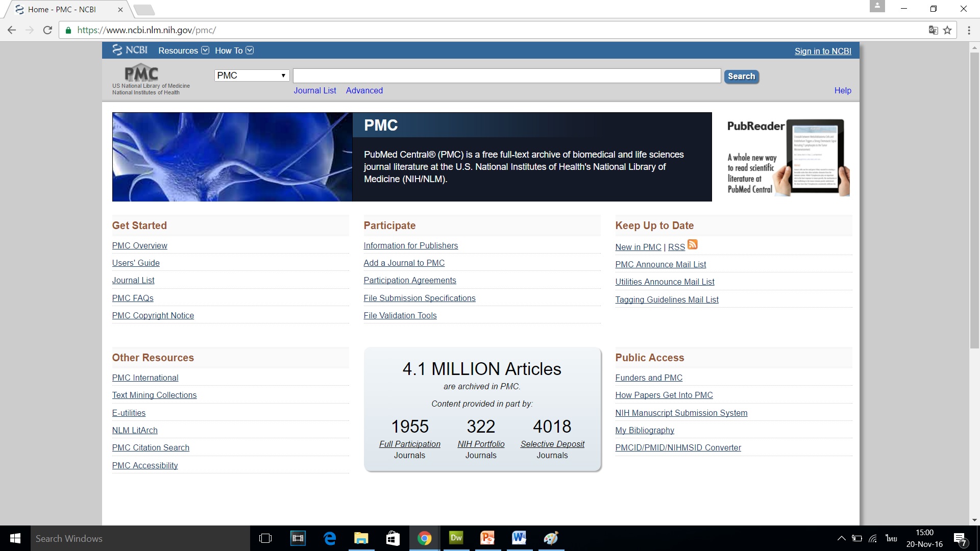Switch to Word in taskbar
The height and width of the screenshot is (551, 980).
coord(519,538)
